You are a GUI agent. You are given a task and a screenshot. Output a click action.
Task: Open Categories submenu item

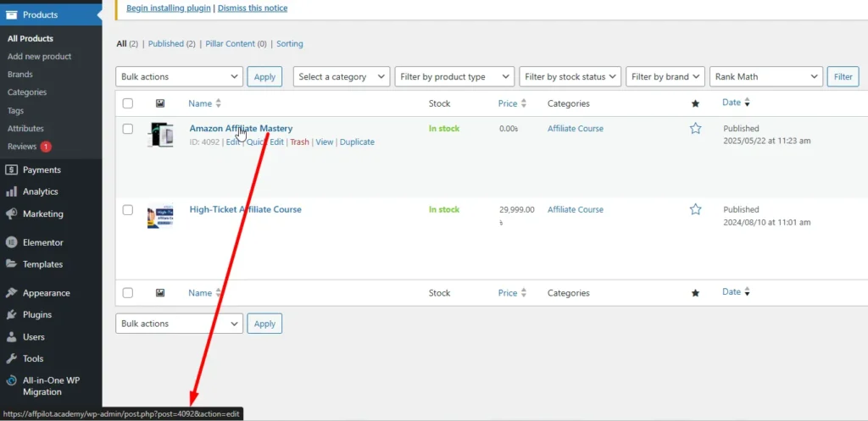click(27, 92)
